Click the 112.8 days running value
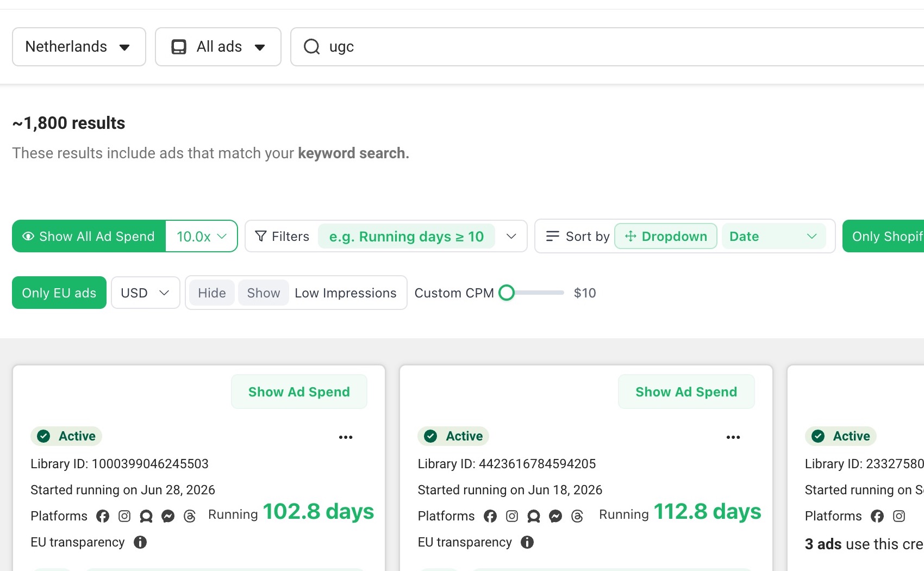 (707, 512)
